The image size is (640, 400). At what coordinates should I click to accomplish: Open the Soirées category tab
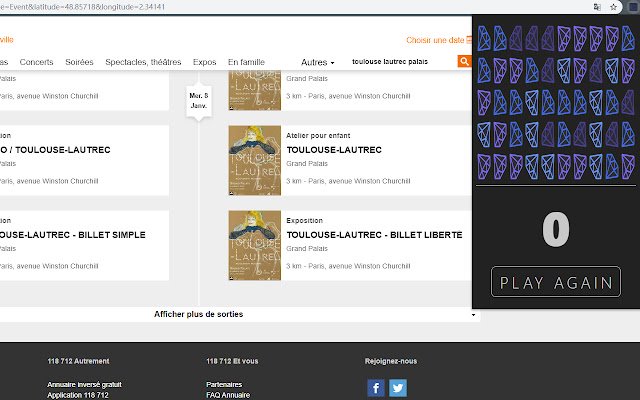79,62
